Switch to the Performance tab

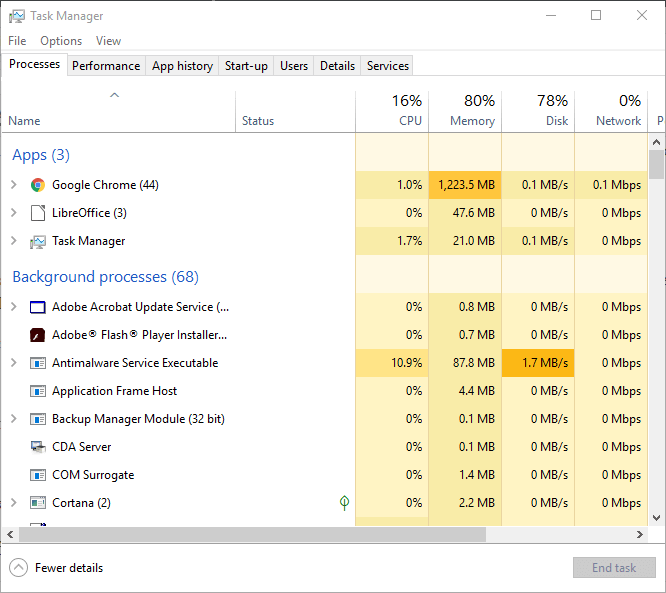[106, 66]
